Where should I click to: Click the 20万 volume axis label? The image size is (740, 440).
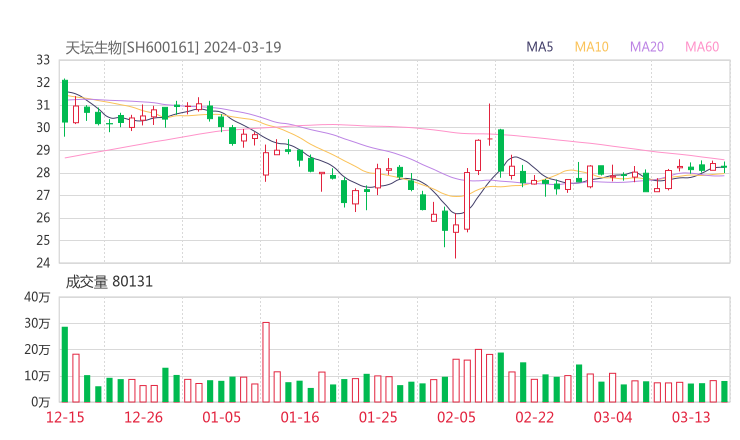tap(37, 350)
